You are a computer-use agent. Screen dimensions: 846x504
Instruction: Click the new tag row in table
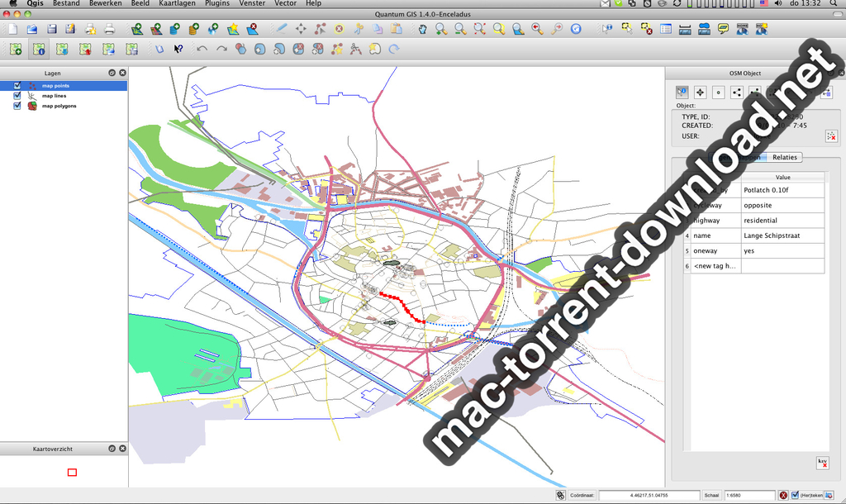[x=715, y=266]
